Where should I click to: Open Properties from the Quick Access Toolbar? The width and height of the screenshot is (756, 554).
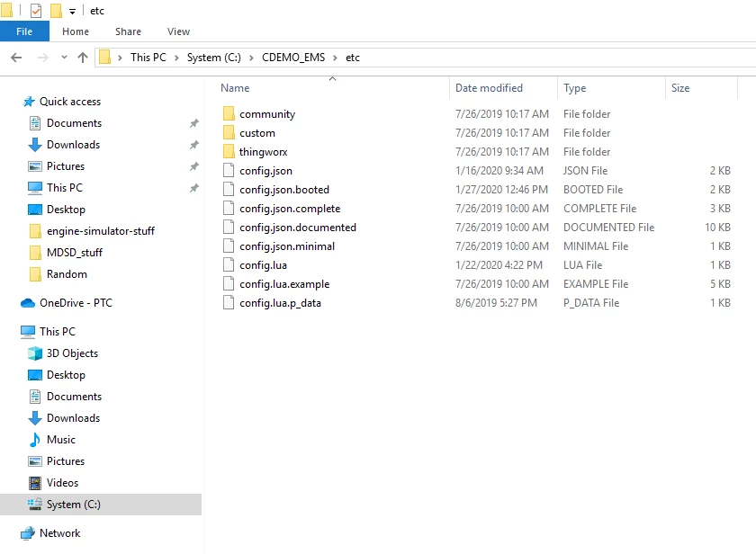(x=36, y=11)
